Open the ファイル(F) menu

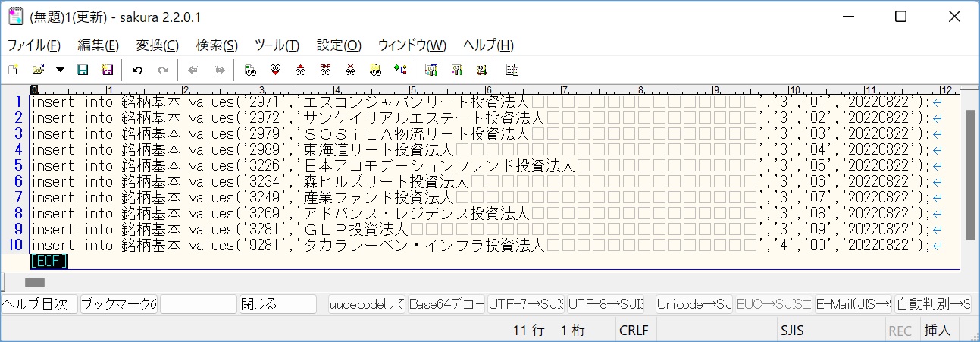(x=34, y=45)
